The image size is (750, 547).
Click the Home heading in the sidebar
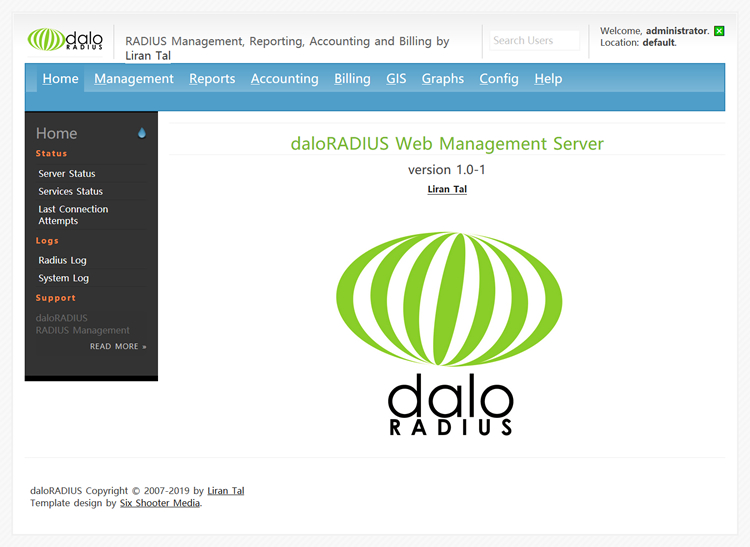[56, 133]
